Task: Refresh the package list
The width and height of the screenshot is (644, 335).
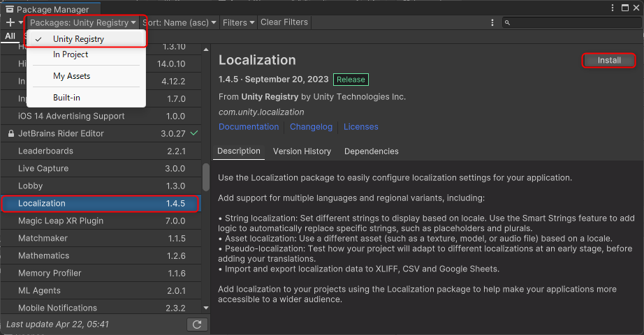Action: coord(197,325)
